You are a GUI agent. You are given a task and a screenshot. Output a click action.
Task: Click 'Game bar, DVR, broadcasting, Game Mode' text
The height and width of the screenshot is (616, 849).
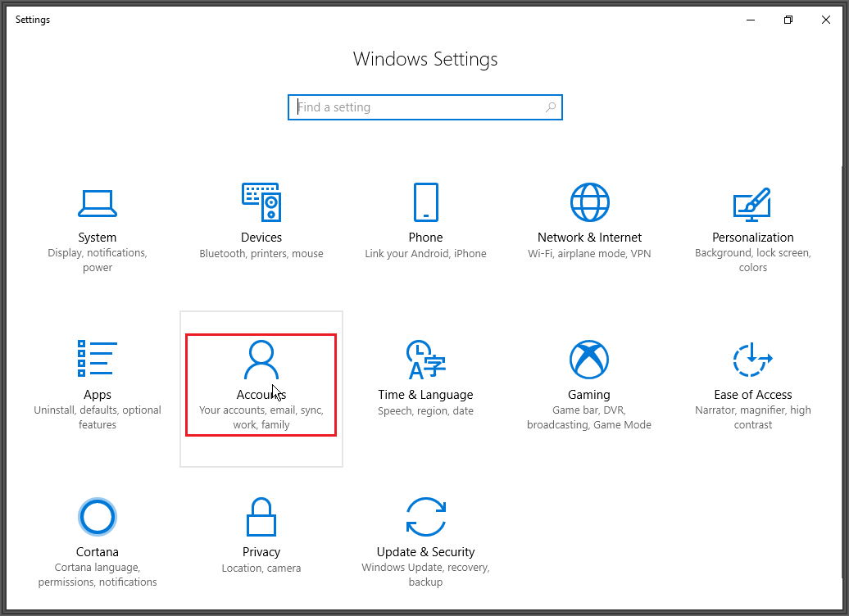point(589,417)
